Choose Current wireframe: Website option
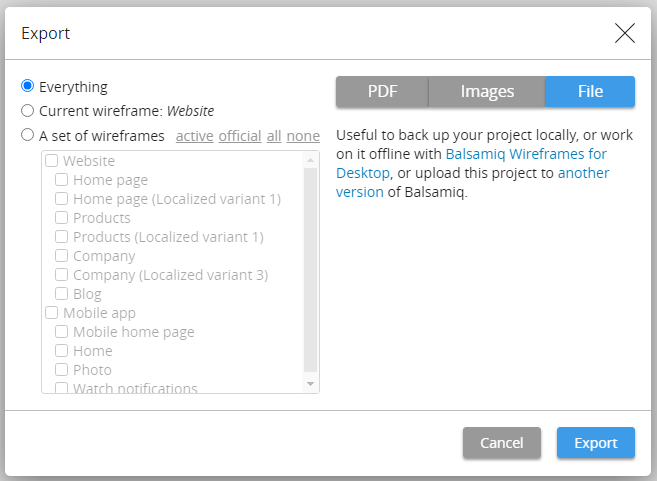This screenshot has width=657, height=481. [28, 111]
